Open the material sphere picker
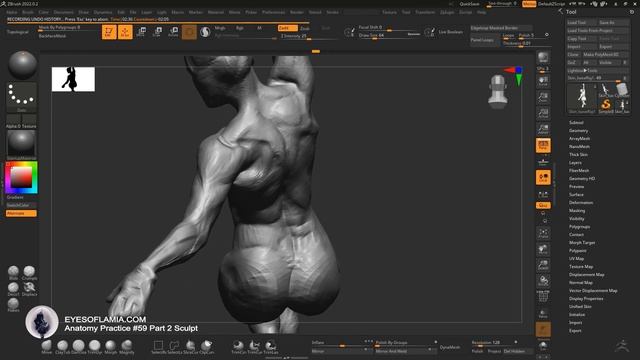Image resolution: width=640 pixels, height=360 pixels. pos(22,144)
